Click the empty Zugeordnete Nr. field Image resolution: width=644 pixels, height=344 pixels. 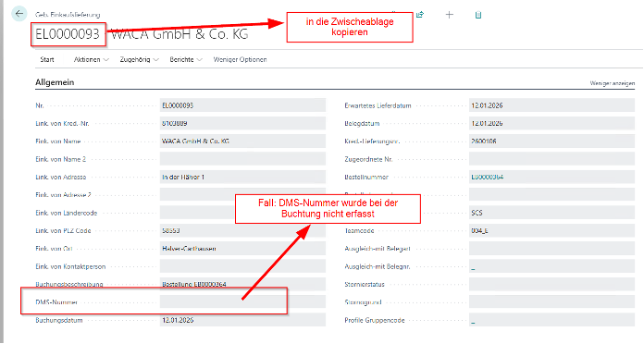pos(551,159)
